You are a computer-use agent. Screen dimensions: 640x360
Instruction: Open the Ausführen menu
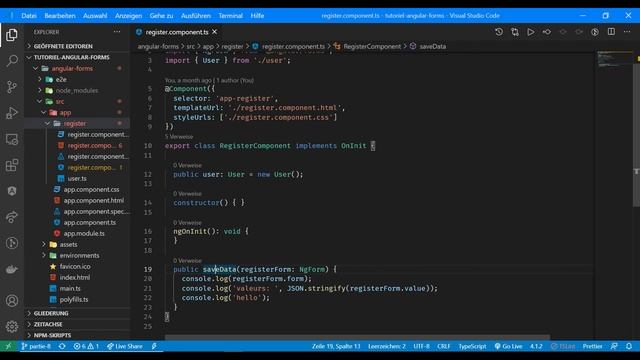point(196,16)
